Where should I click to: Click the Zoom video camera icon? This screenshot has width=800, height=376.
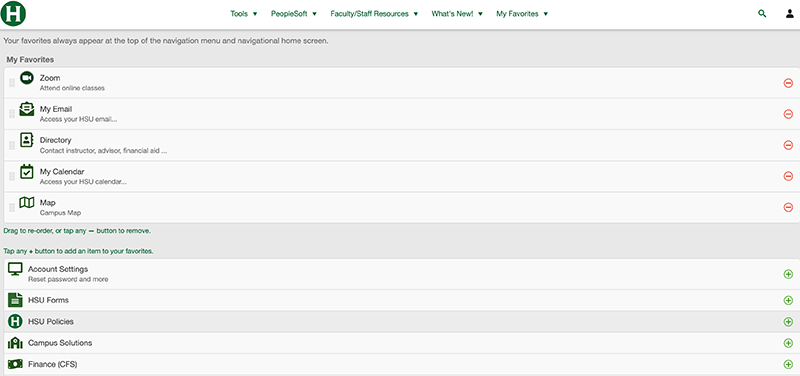27,78
